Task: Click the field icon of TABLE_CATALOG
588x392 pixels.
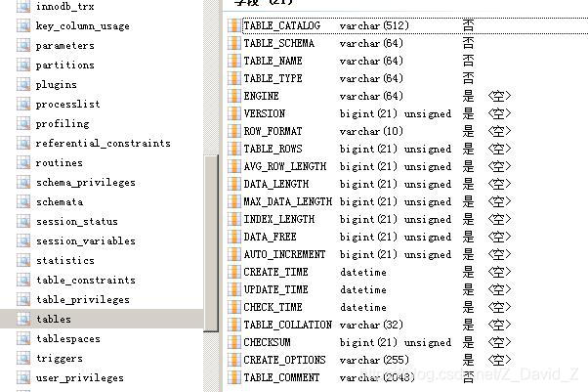Action: [234, 25]
